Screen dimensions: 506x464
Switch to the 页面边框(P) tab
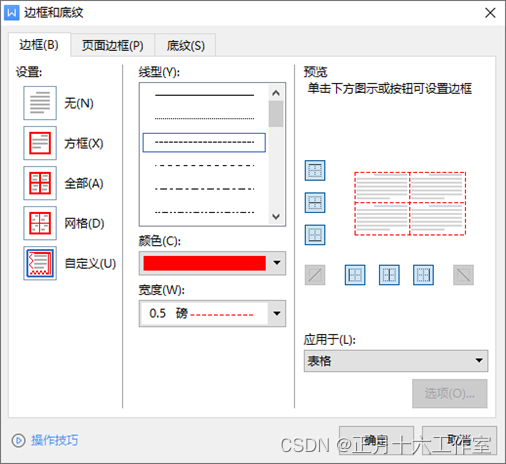113,45
